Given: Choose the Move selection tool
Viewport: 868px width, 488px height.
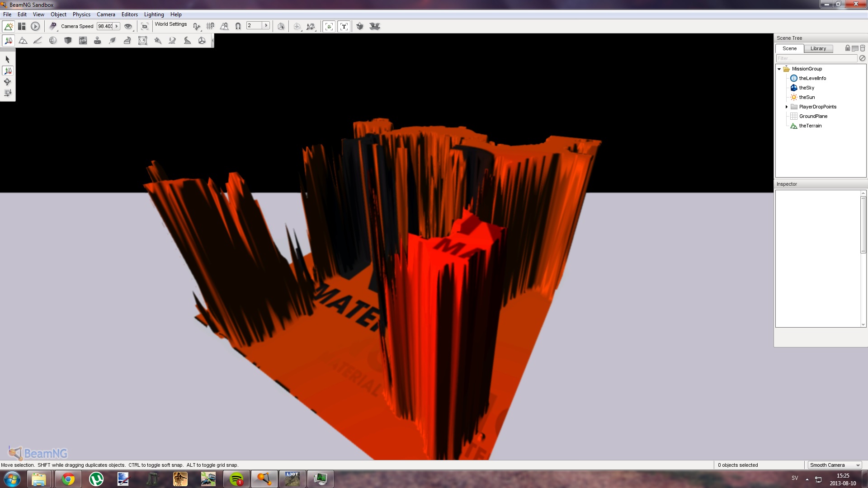Looking at the screenshot, I should pyautogui.click(x=8, y=70).
